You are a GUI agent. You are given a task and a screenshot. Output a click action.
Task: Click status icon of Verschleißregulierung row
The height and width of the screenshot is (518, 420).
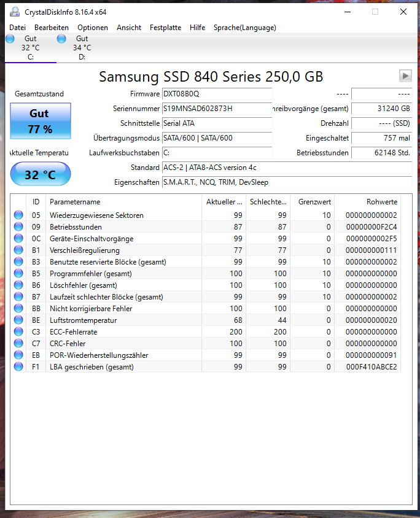pos(18,250)
